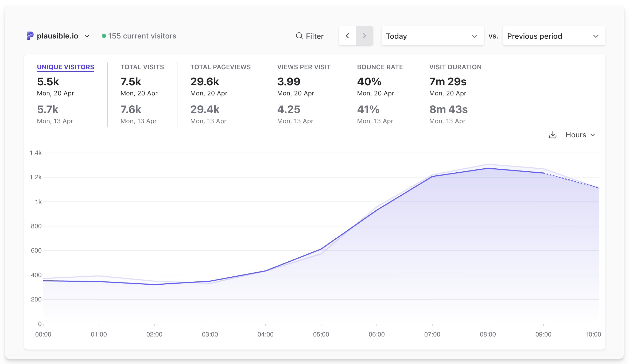Go to the previous period arrow
This screenshot has height=364, width=629.
pyautogui.click(x=347, y=36)
